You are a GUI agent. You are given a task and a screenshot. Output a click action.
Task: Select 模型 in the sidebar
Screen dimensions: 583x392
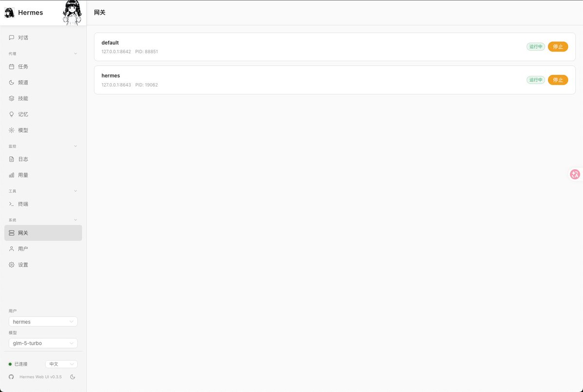pyautogui.click(x=43, y=130)
